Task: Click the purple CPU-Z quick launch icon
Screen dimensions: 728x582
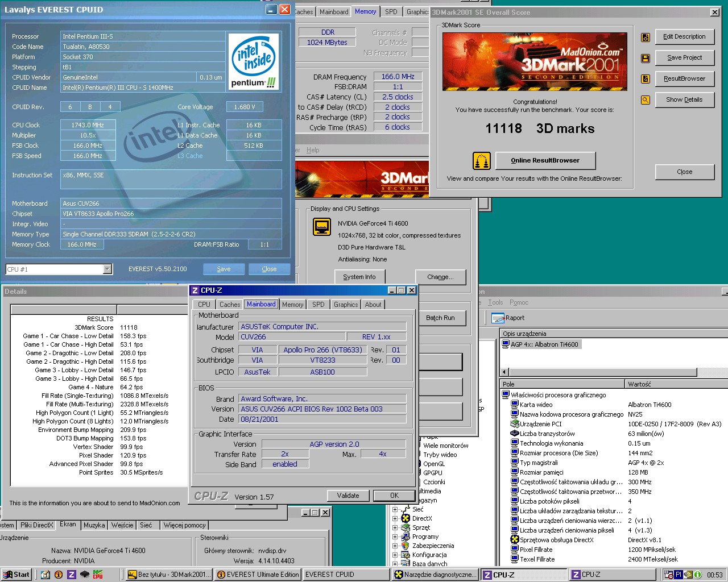Action: coord(71,575)
